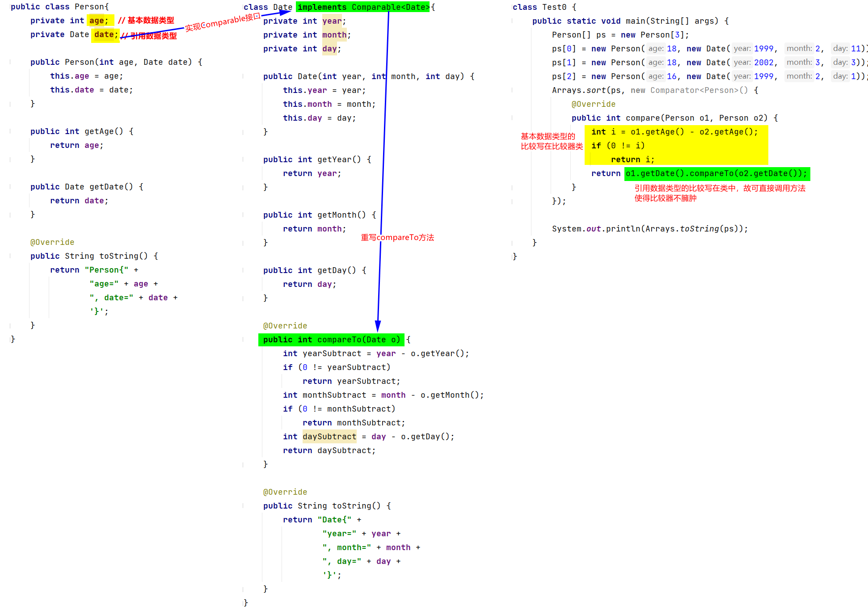Click the "return daySubtract;" statement

click(329, 450)
